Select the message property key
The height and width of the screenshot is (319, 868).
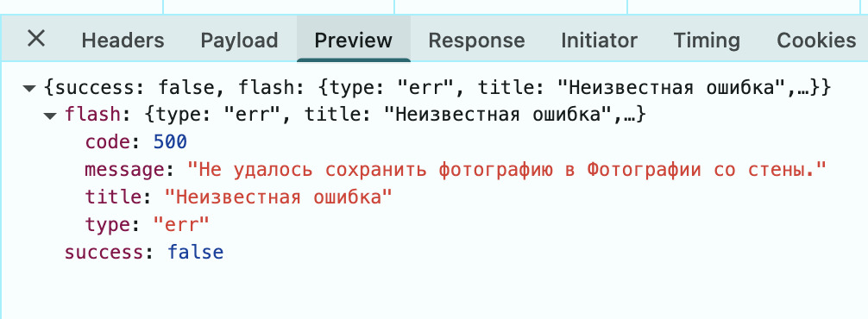click(125, 170)
